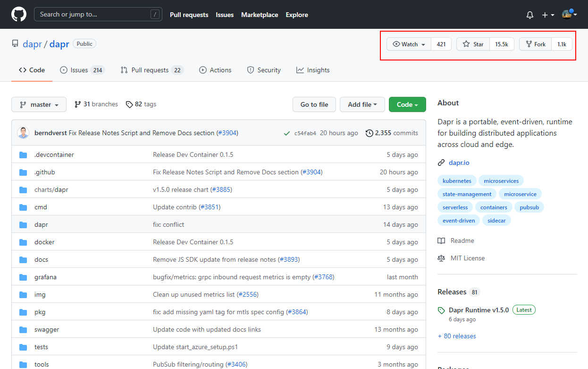Image resolution: width=588 pixels, height=369 pixels.
Task: Star the repository
Action: coord(473,44)
